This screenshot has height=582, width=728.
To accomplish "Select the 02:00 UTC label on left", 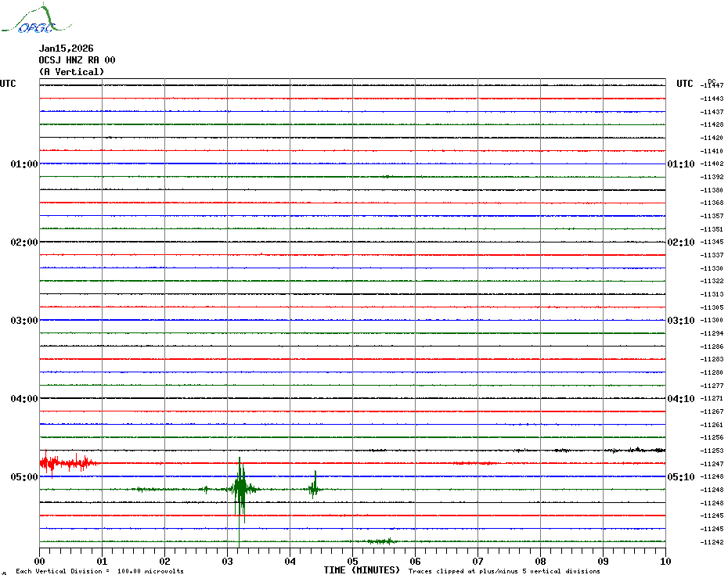I will point(24,242).
